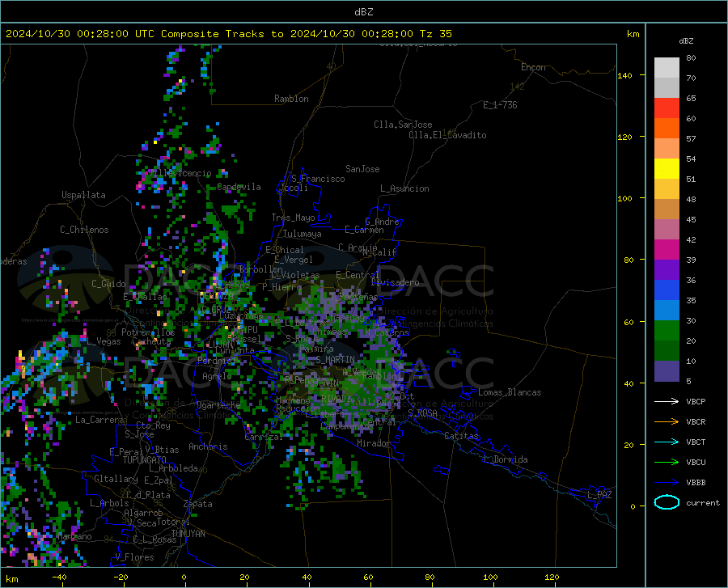Click the 'Lomas_Blancas' map label

point(510,392)
